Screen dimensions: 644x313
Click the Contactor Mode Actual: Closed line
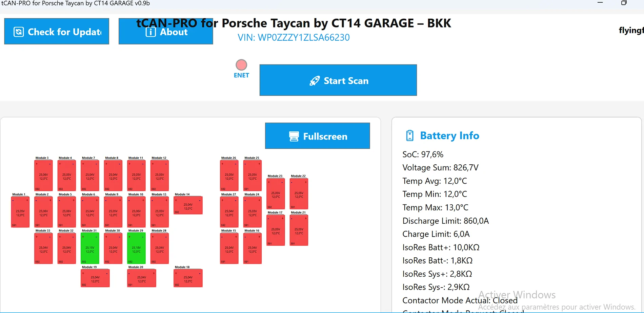click(x=460, y=300)
